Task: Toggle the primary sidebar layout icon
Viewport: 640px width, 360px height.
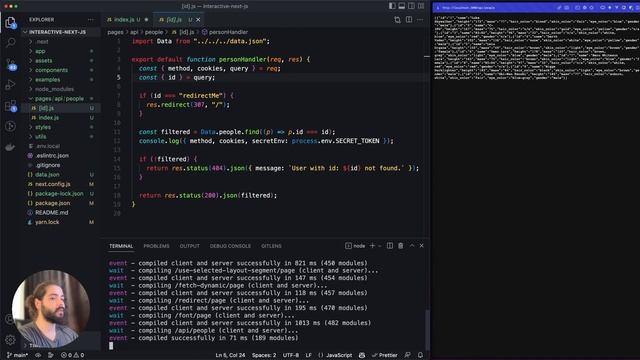Action: tap(392, 6)
